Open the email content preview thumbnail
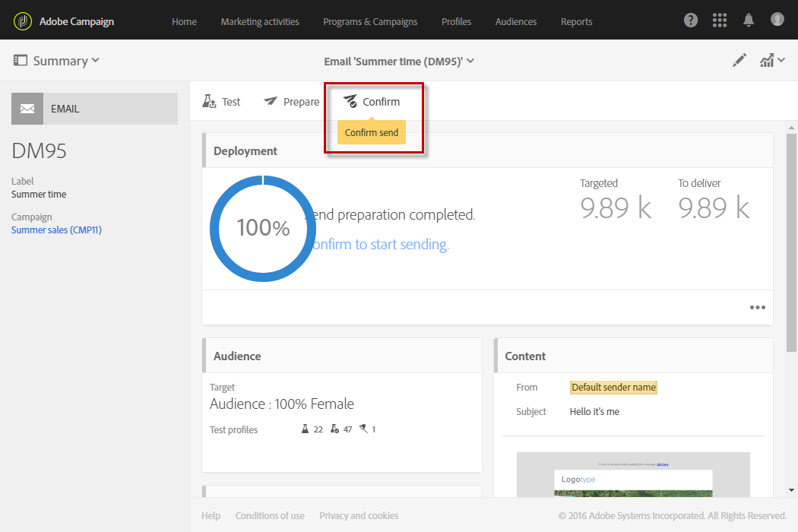 (x=633, y=474)
